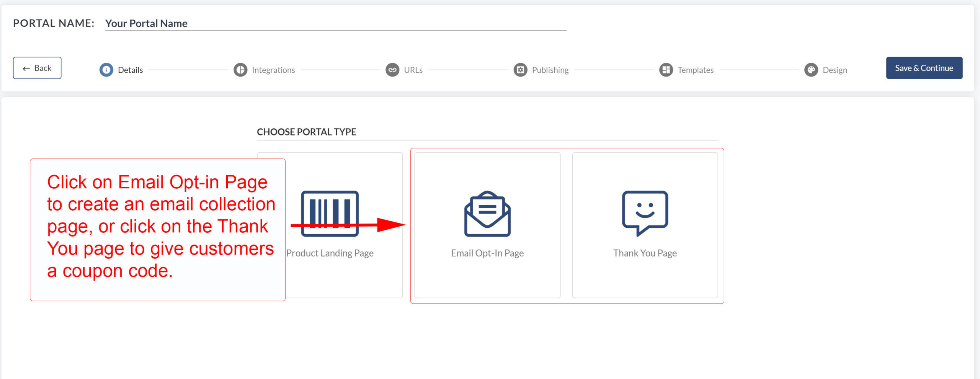Switch to the URLs step label
This screenshot has width=980, height=379.
[x=413, y=70]
